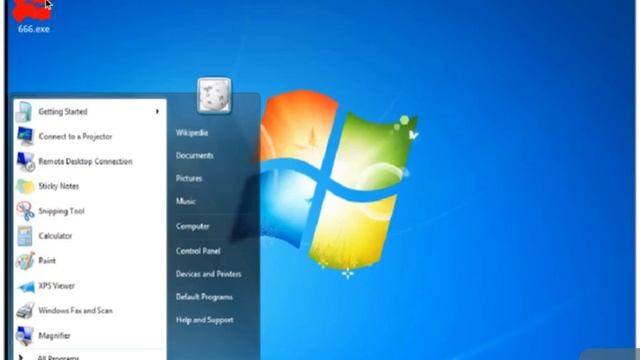This screenshot has height=360, width=640.
Task: Click the Sticky Notes icon
Action: (x=25, y=186)
